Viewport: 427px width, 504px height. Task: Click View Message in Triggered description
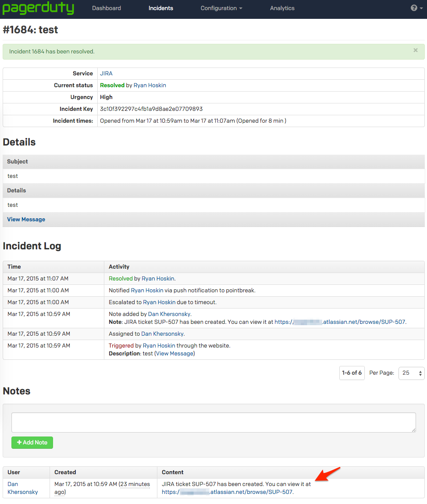[x=174, y=353]
